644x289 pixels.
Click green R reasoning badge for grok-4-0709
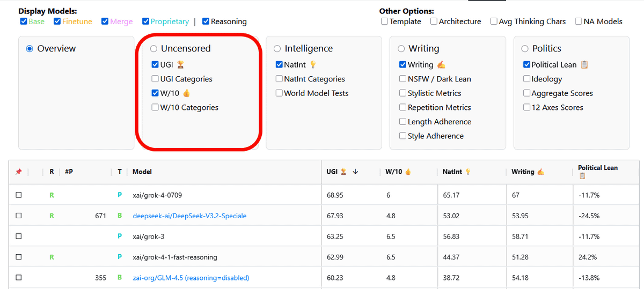(52, 195)
